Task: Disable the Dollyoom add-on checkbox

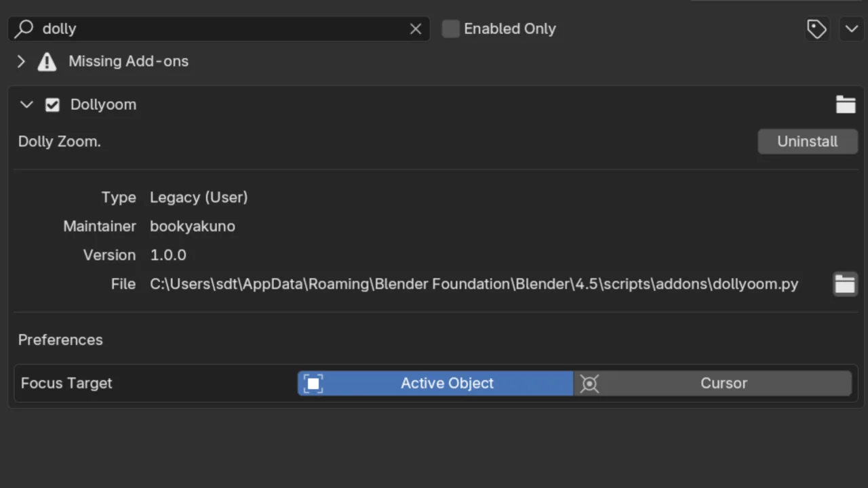Action: coord(52,105)
